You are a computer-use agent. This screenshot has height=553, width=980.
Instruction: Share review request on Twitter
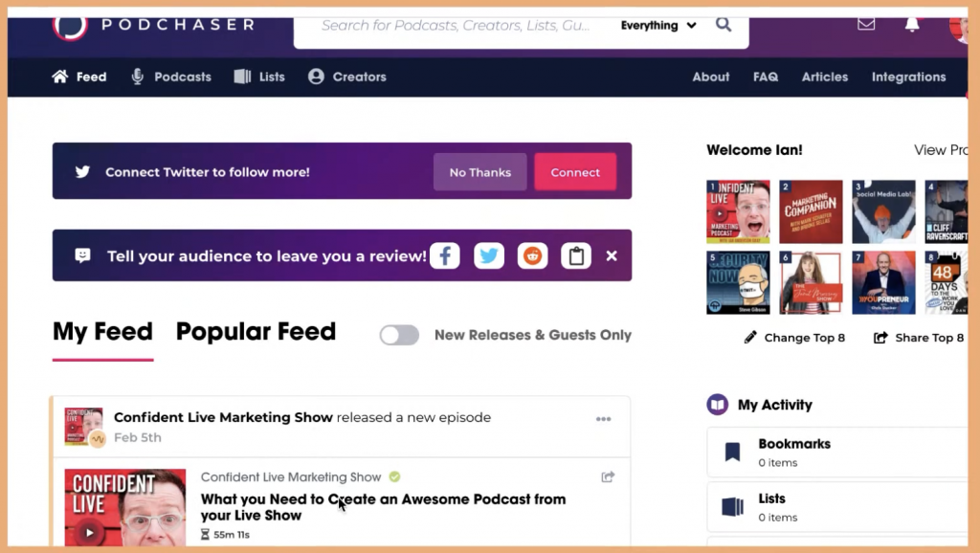pos(489,255)
